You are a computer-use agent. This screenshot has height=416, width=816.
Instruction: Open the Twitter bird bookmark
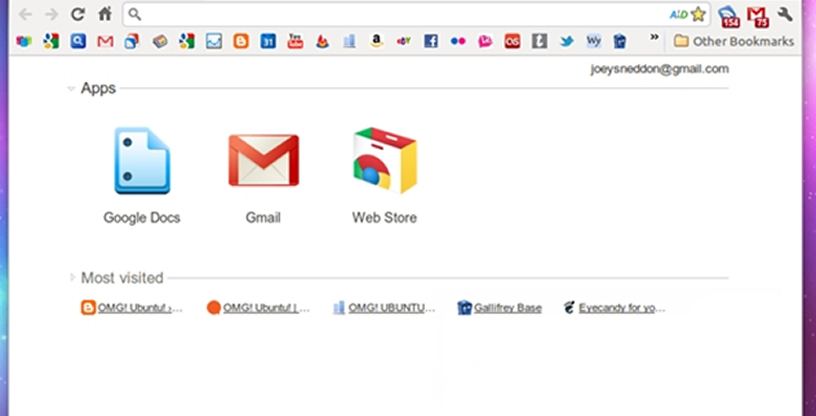tap(567, 41)
